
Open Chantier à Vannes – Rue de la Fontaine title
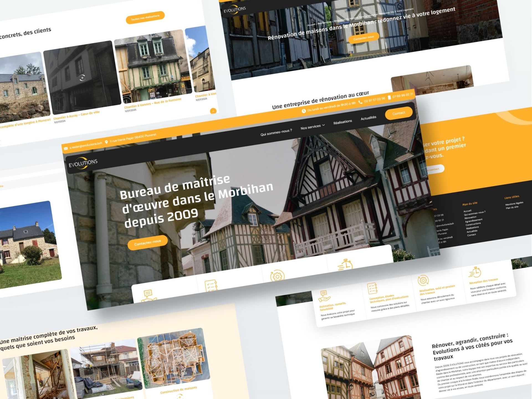coord(153,103)
